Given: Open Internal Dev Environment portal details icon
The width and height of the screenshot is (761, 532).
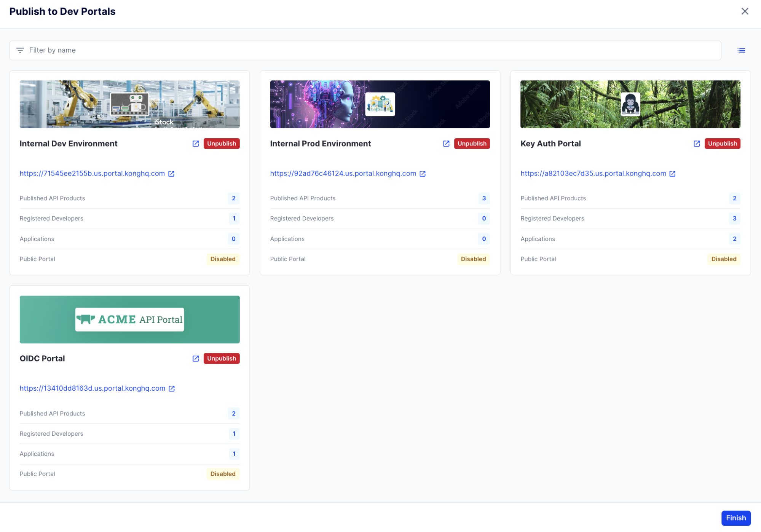Looking at the screenshot, I should click(x=196, y=144).
